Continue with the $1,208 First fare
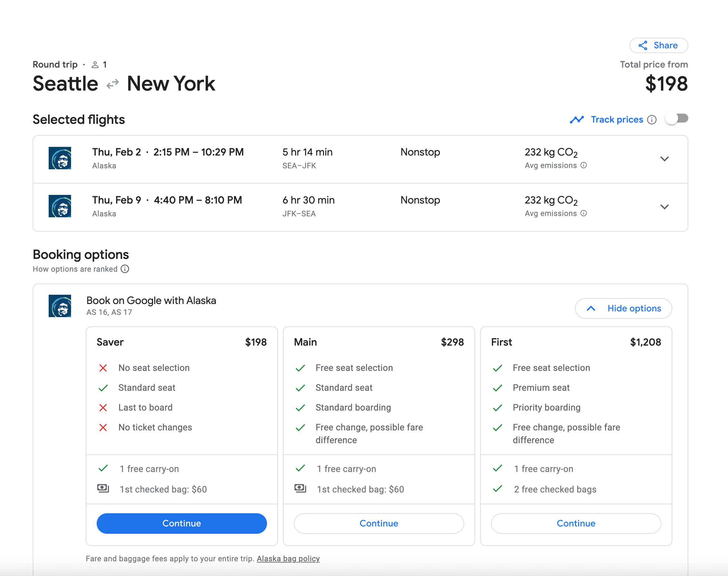Screen dimensions: 728x576 coord(576,523)
